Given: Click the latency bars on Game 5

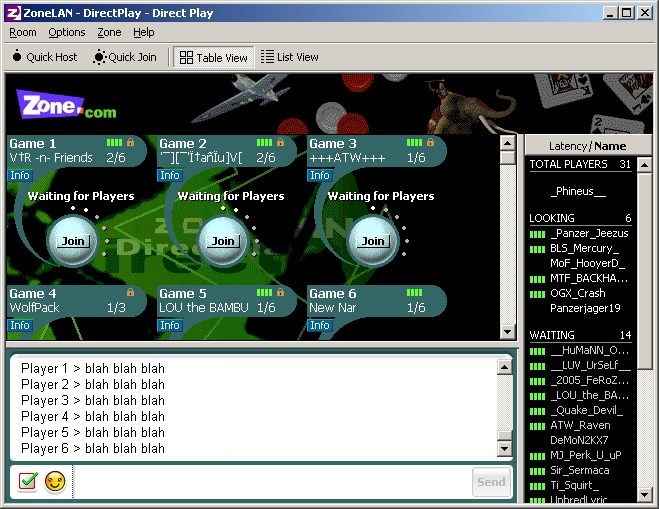Looking at the screenshot, I should click(x=264, y=293).
